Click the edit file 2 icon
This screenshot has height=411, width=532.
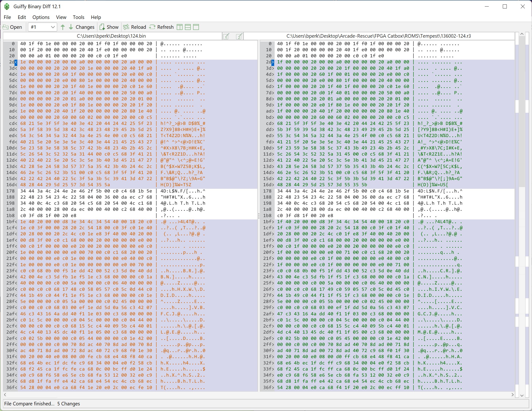(x=239, y=36)
